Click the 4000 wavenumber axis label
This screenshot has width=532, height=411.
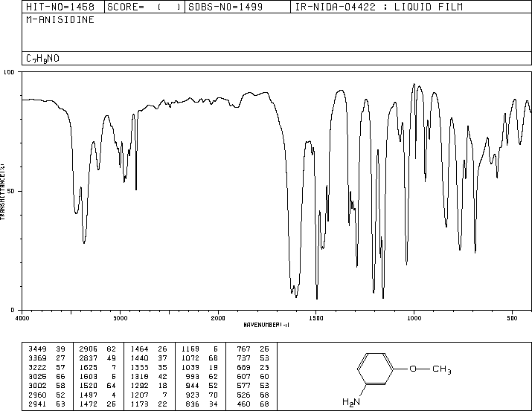pos(22,318)
